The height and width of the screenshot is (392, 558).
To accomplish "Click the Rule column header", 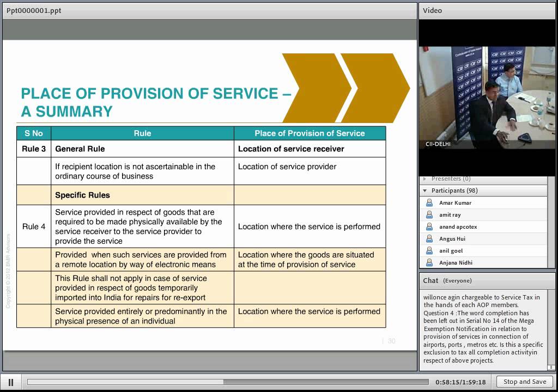I will (142, 133).
